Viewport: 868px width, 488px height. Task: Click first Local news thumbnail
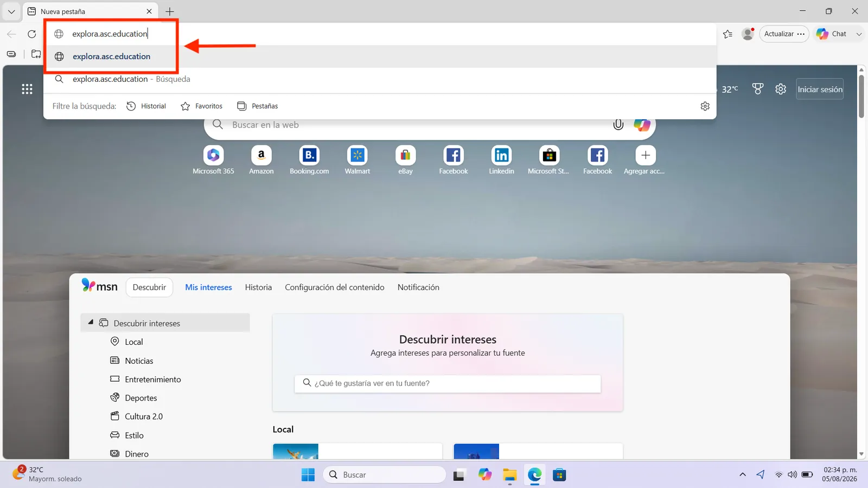click(x=296, y=451)
